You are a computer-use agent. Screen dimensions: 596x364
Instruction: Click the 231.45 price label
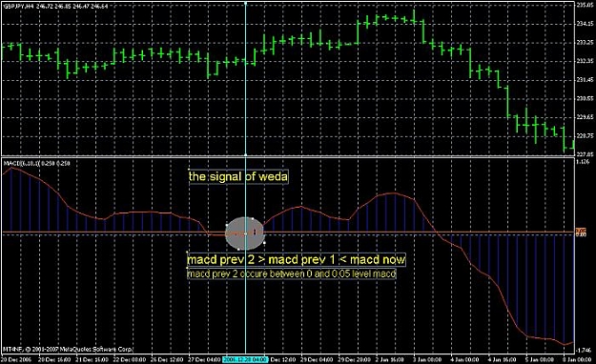tap(585, 80)
